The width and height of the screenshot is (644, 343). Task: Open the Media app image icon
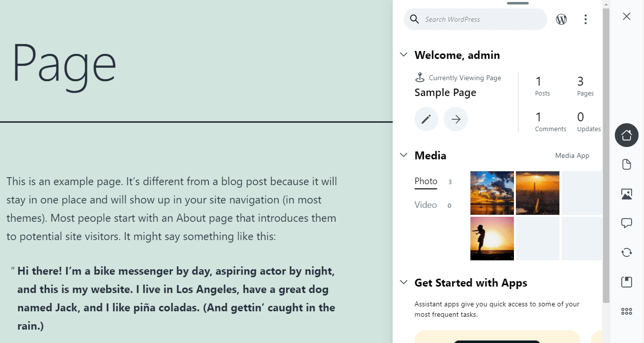pos(626,194)
